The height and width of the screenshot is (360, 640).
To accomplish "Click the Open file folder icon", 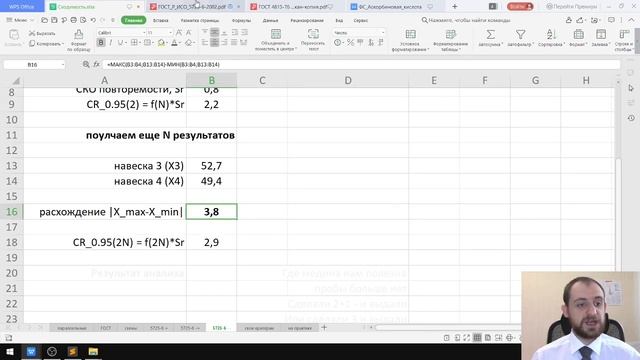I will [44, 20].
